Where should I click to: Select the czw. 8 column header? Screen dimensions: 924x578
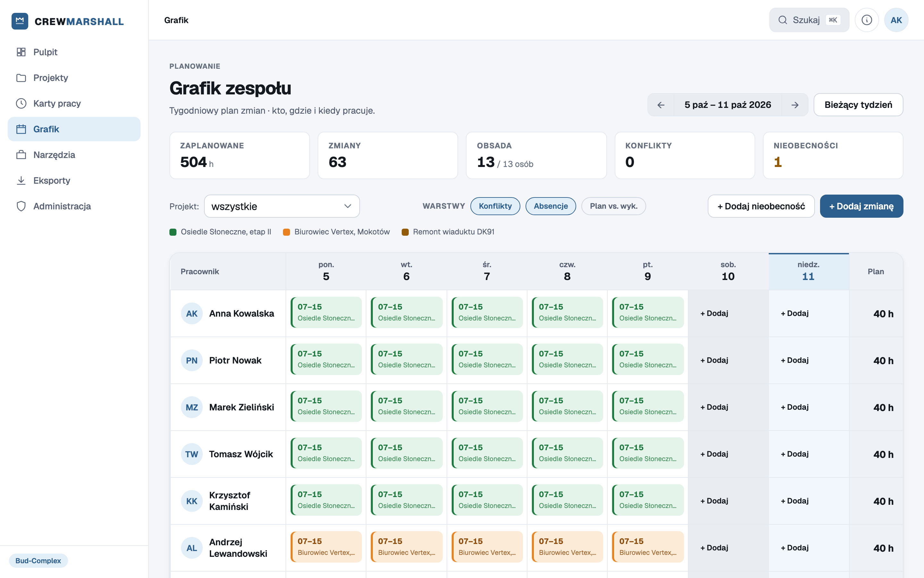coord(567,271)
